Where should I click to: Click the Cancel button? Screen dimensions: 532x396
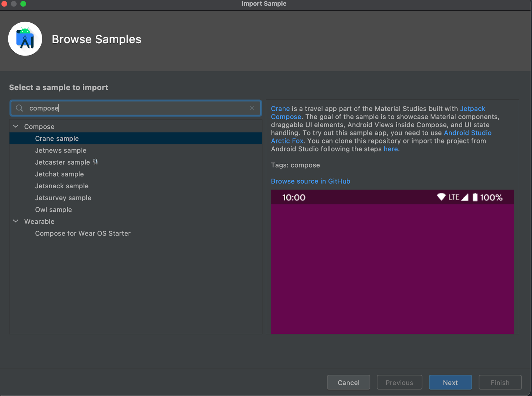[x=348, y=382]
